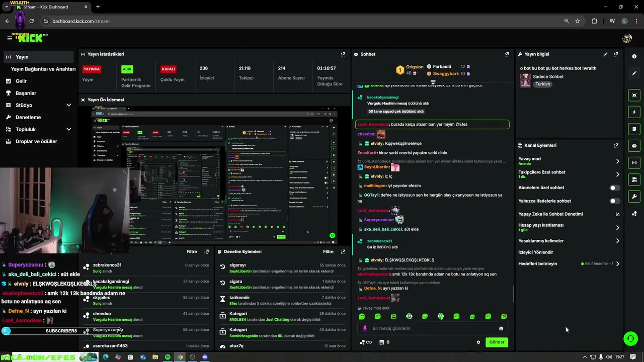Click the Gönder send button
The image size is (644, 362).
pyautogui.click(x=497, y=342)
